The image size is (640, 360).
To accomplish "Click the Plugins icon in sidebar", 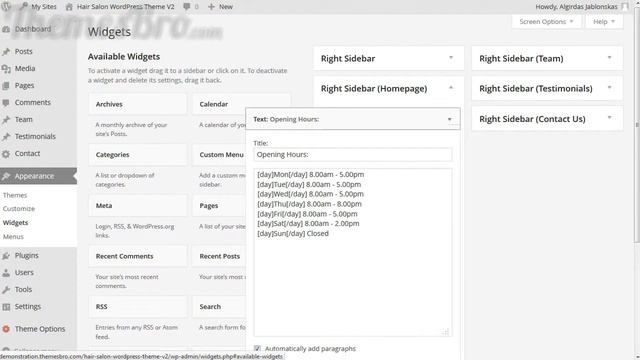I will [6, 256].
